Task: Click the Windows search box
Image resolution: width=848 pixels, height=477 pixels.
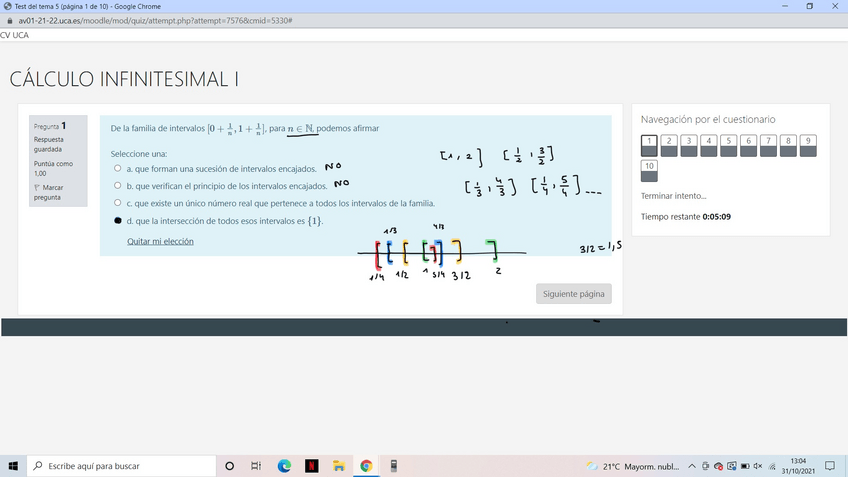Action: (x=120, y=466)
